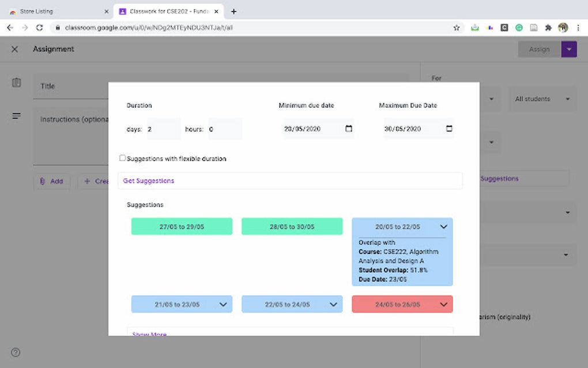
Task: Open the maximum due date calendar picker
Action: pyautogui.click(x=449, y=129)
